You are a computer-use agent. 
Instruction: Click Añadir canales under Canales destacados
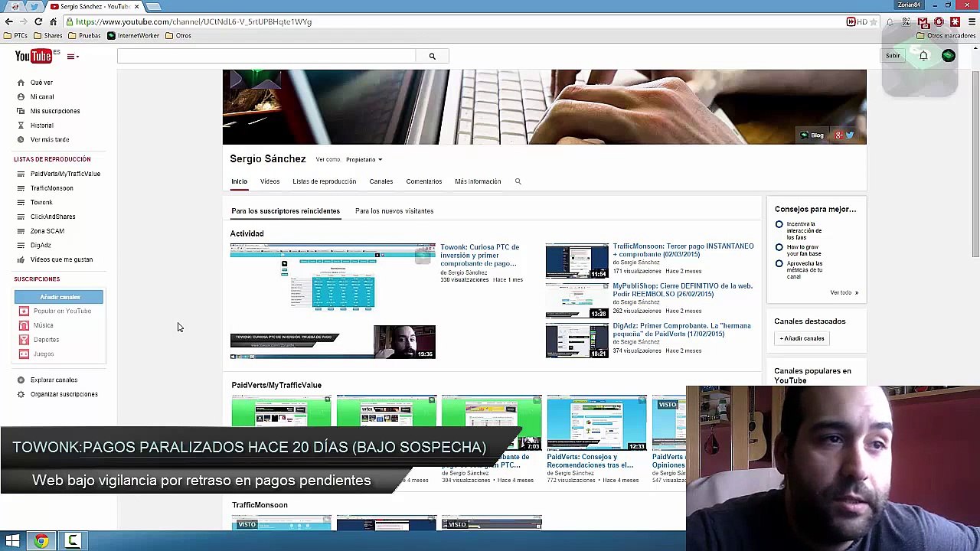[x=802, y=338]
